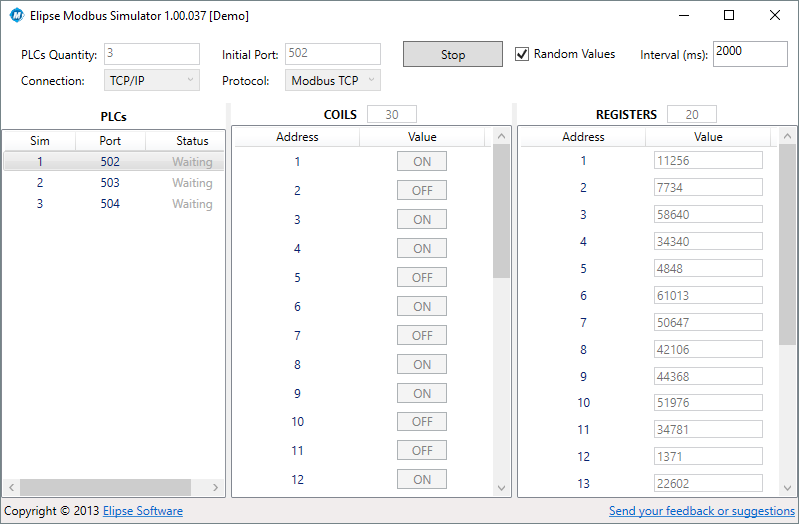Viewport: 799px width, 524px height.
Task: Open the Protocol Modbus TCP dropdown
Action: pyautogui.click(x=333, y=81)
